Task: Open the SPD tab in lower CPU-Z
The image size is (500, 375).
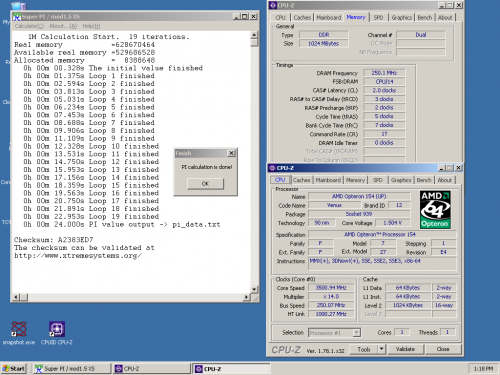Action: [x=378, y=180]
